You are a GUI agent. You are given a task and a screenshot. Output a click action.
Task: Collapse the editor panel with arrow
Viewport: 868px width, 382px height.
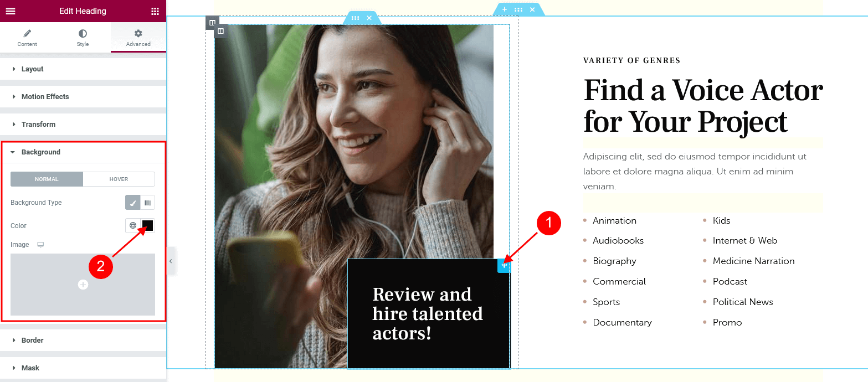[x=171, y=261]
